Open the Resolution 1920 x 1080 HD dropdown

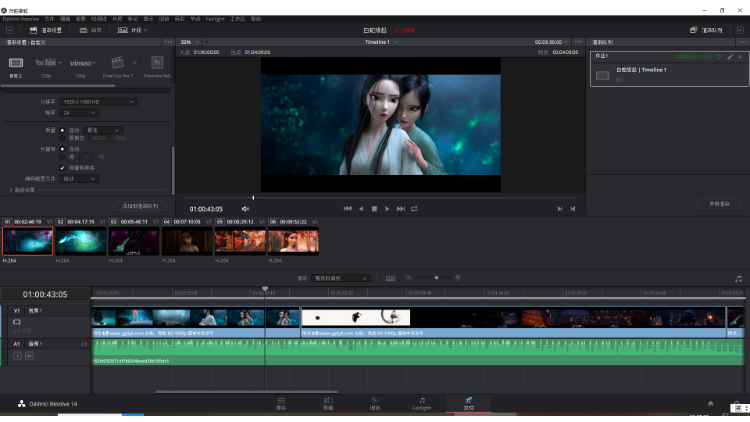click(98, 102)
